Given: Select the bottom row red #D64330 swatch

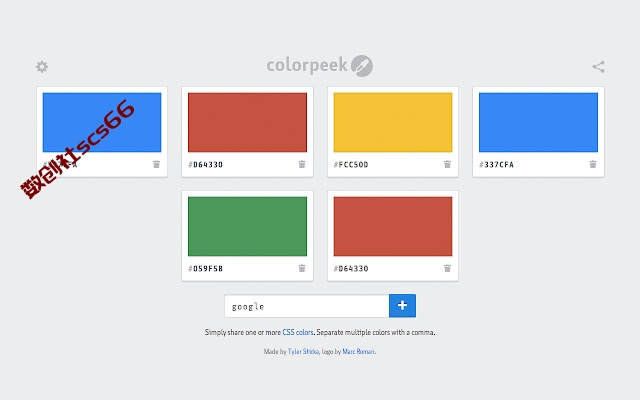Looking at the screenshot, I should [393, 227].
